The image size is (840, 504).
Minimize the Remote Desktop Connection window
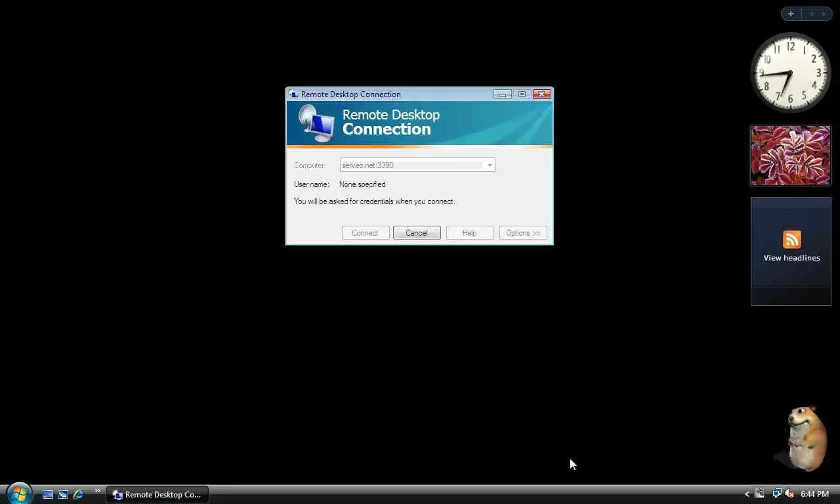(x=502, y=94)
